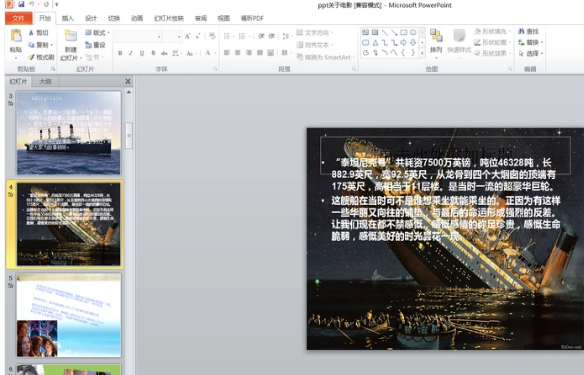Pick the arrow line shape
The width and height of the screenshot is (584, 375).
[394, 32]
